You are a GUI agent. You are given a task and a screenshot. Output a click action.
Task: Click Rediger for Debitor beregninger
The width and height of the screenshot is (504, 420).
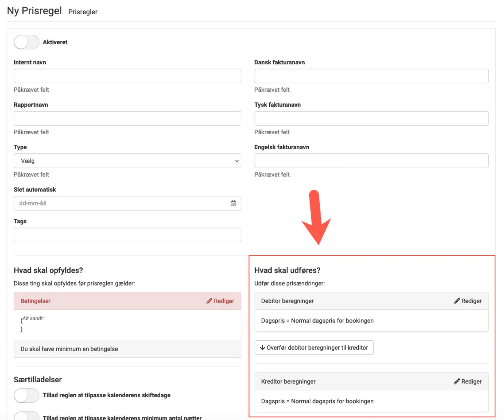pyautogui.click(x=471, y=301)
